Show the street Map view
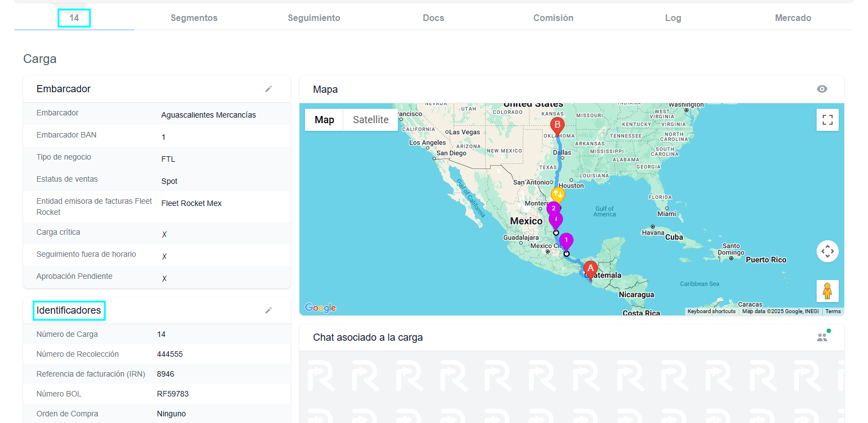This screenshot has width=868, height=423. (324, 120)
